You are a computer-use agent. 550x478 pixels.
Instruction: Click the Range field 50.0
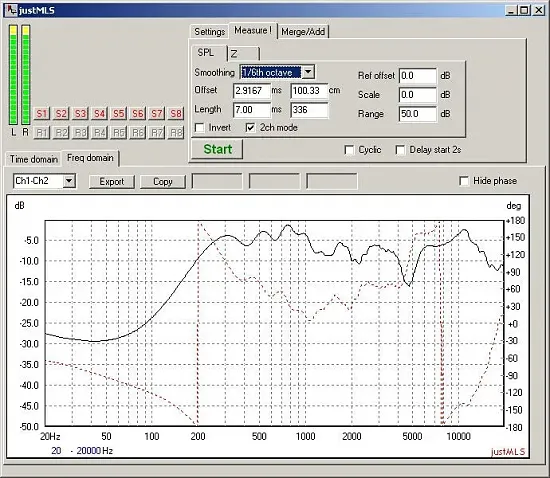point(418,114)
